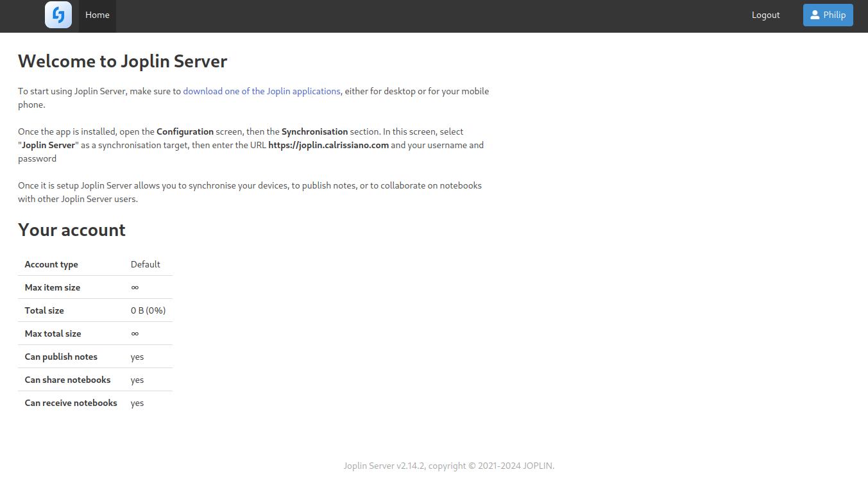Image resolution: width=868 pixels, height=490 pixels.
Task: Follow the download Joplin applications link
Action: coord(262,91)
